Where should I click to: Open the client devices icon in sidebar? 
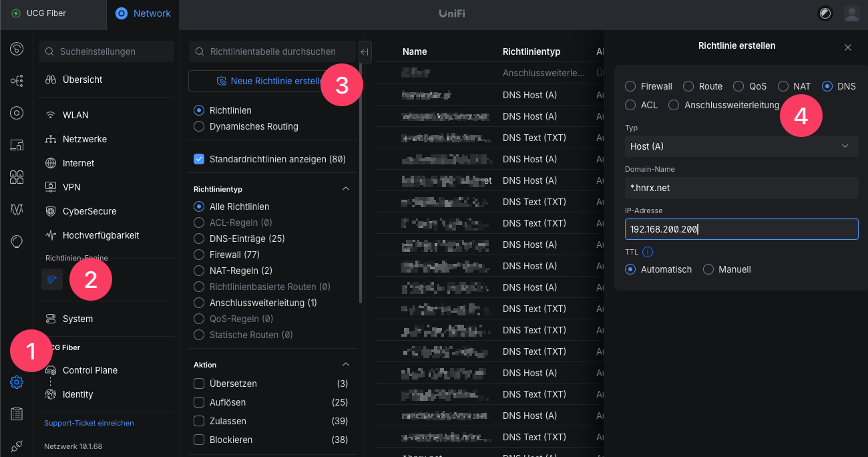coord(17,145)
